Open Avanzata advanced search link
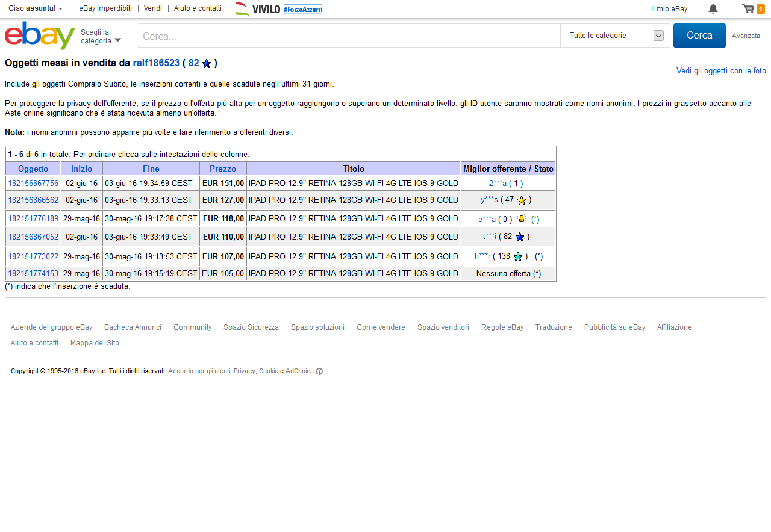The height and width of the screenshot is (532, 771). 746,36
